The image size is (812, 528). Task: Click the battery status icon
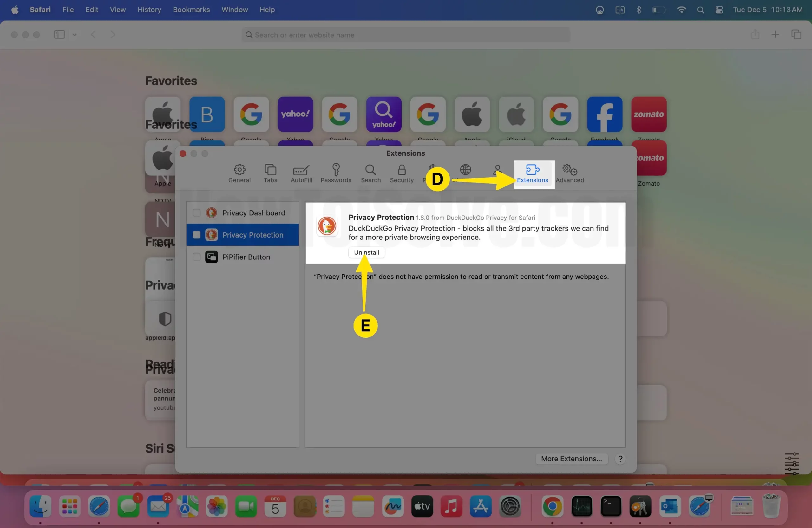click(x=659, y=10)
